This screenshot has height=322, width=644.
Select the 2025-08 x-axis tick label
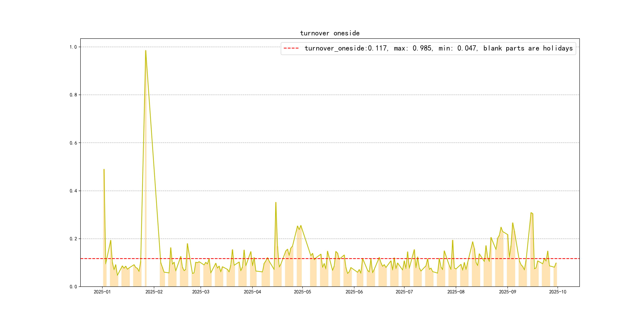[x=456, y=292]
